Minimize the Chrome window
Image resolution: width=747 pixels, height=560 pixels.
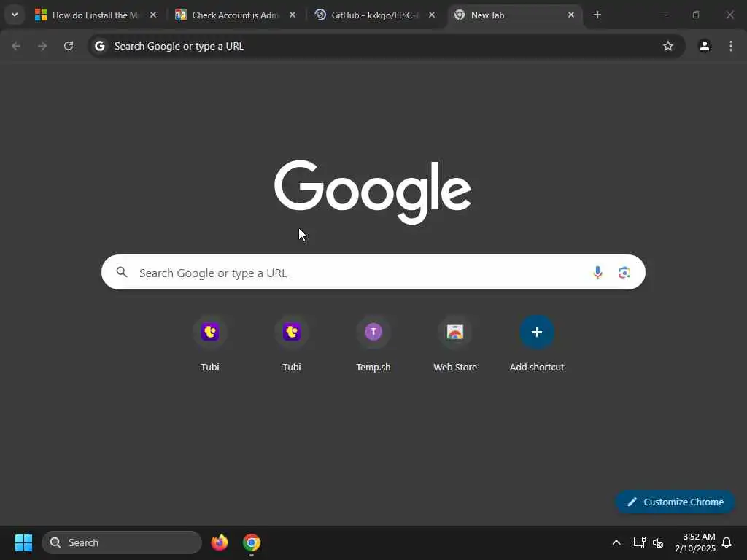pos(663,15)
